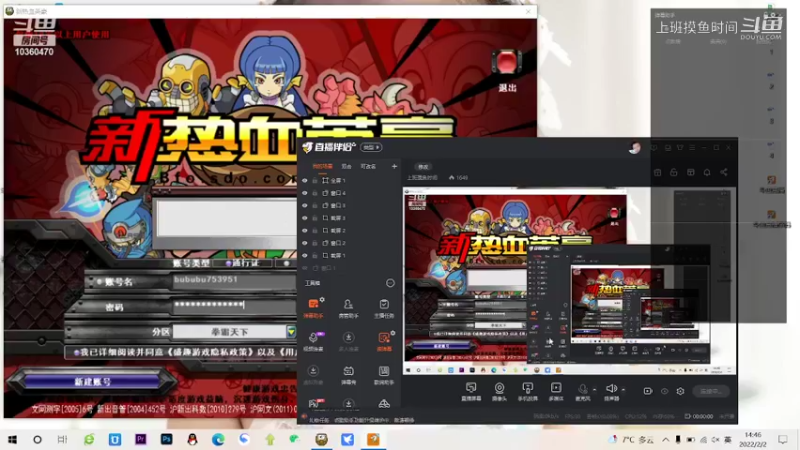Screen dimensions: 800x450
Task: Focus the 密码 password field
Action: click(235, 305)
